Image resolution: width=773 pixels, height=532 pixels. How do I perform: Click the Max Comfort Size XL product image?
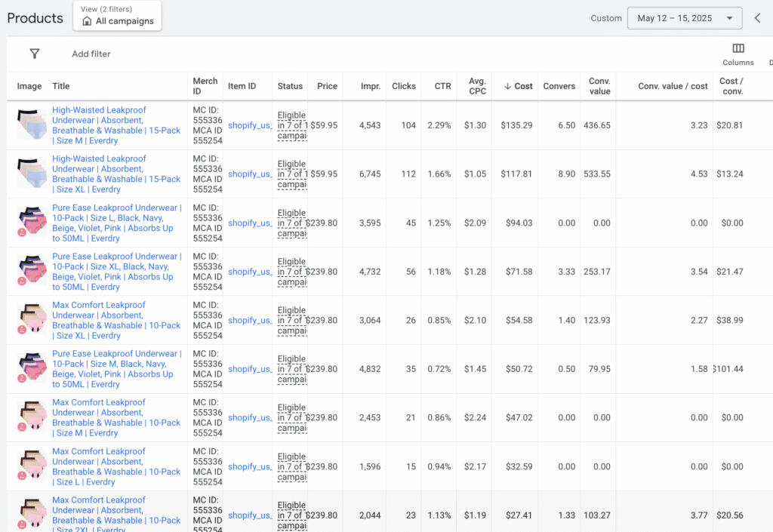[32, 320]
